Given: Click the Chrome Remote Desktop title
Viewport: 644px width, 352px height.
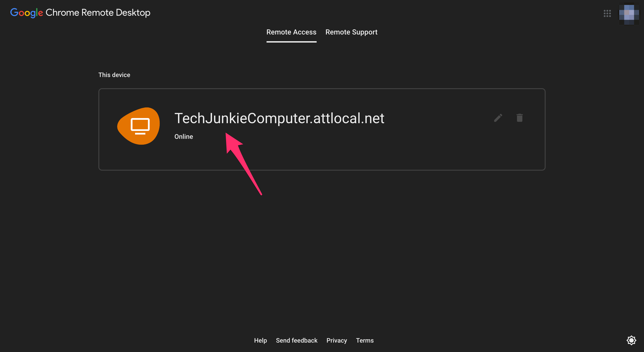Looking at the screenshot, I should (98, 13).
